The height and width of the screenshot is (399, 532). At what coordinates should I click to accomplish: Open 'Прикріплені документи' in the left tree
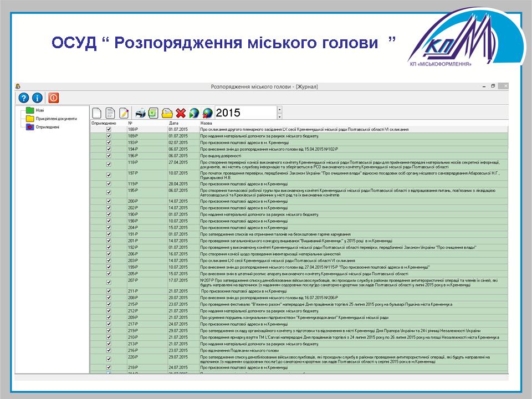pos(56,119)
